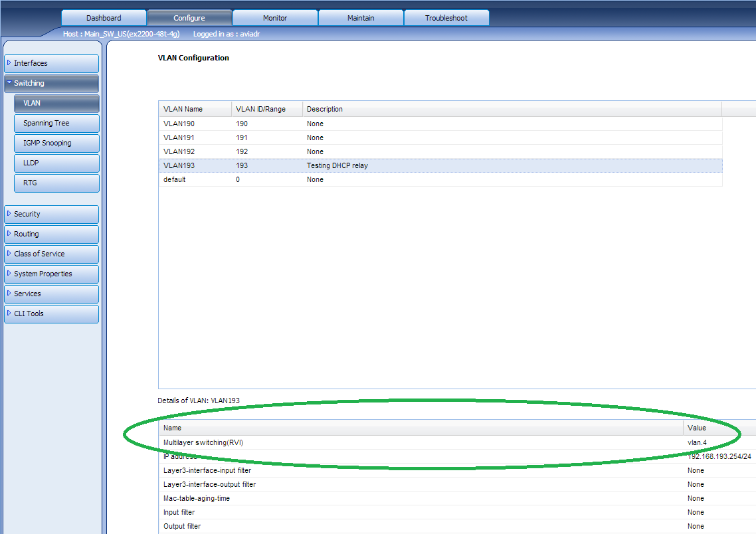Click the Name column header in details
The height and width of the screenshot is (534, 756).
(421, 428)
